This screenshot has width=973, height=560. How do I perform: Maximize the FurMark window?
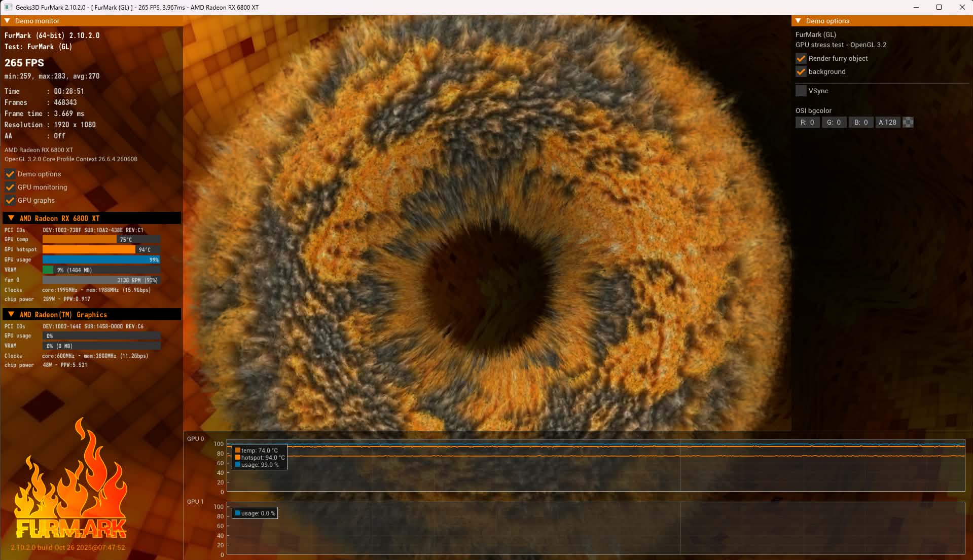[x=939, y=7]
